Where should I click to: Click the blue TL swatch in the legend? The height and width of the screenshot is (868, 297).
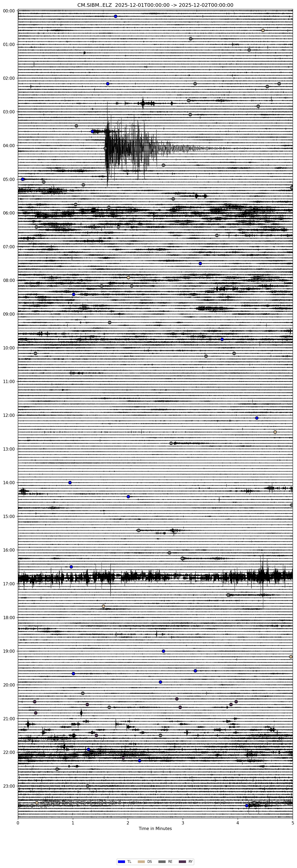click(121, 862)
